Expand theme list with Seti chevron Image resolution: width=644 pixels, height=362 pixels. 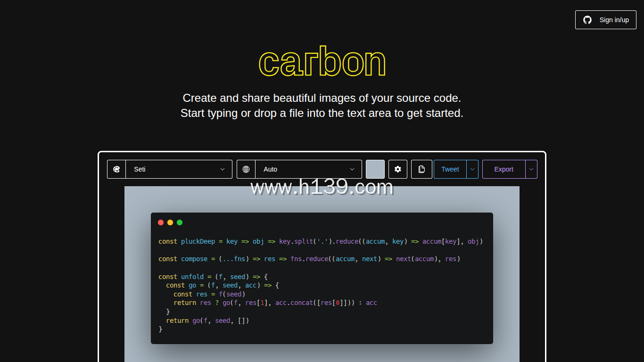(223, 169)
